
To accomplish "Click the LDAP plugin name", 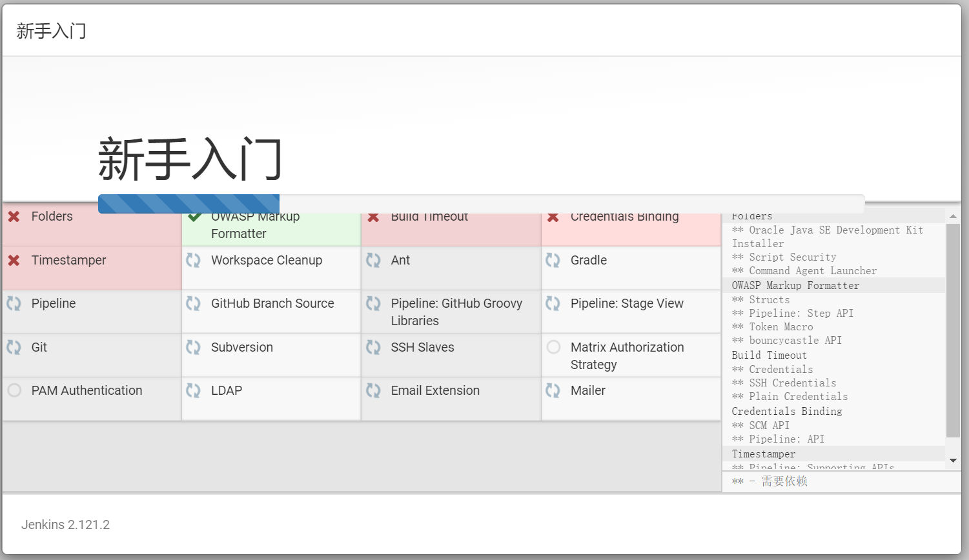I will 227,390.
